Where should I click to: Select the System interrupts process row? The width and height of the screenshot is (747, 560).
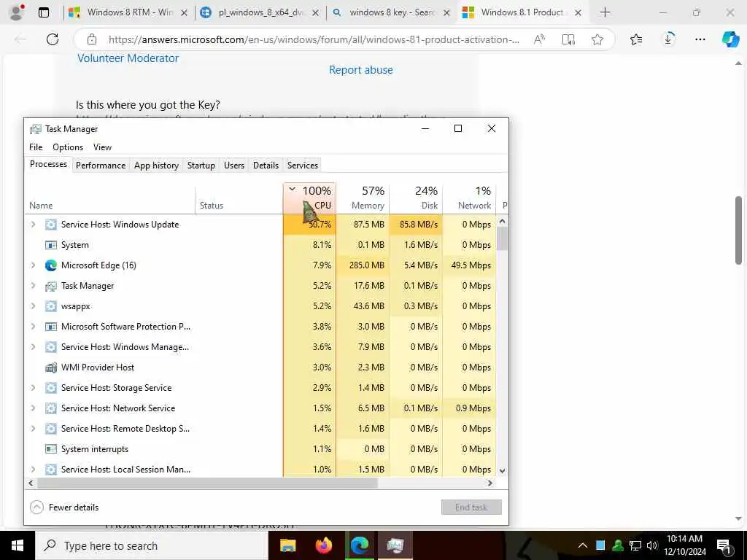coord(260,449)
